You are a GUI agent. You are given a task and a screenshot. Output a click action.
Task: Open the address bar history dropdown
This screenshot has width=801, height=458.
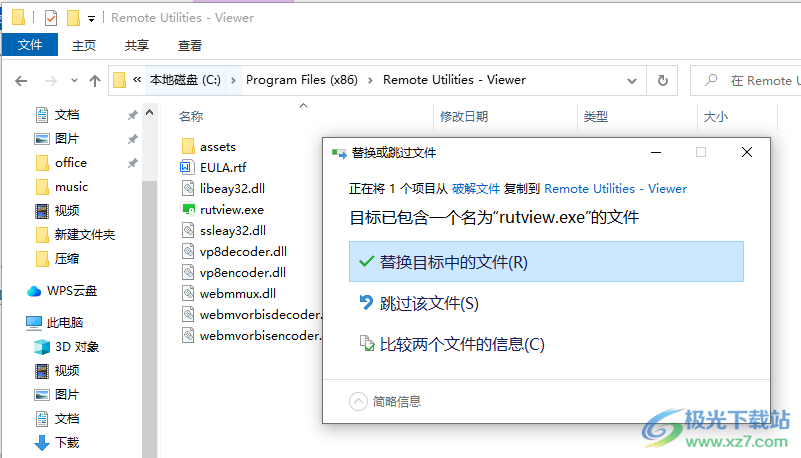(632, 81)
